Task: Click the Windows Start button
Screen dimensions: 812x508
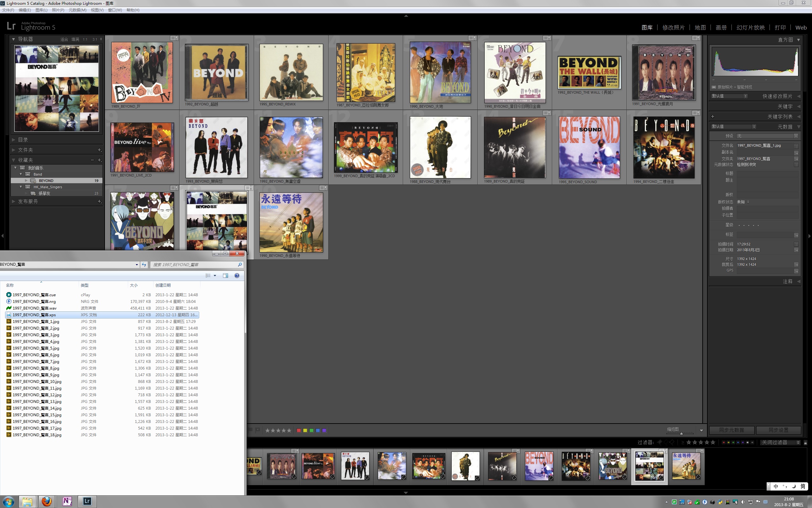Action: 8,501
